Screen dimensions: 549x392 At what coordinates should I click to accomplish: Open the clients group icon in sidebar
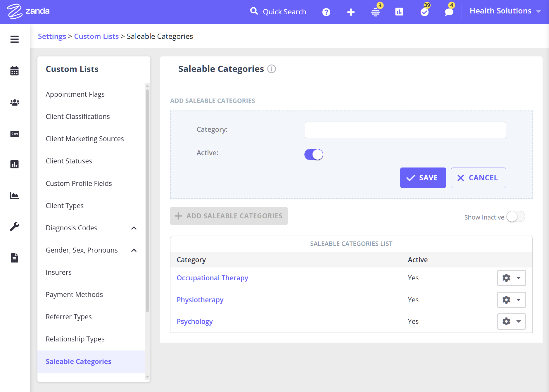[x=14, y=103]
